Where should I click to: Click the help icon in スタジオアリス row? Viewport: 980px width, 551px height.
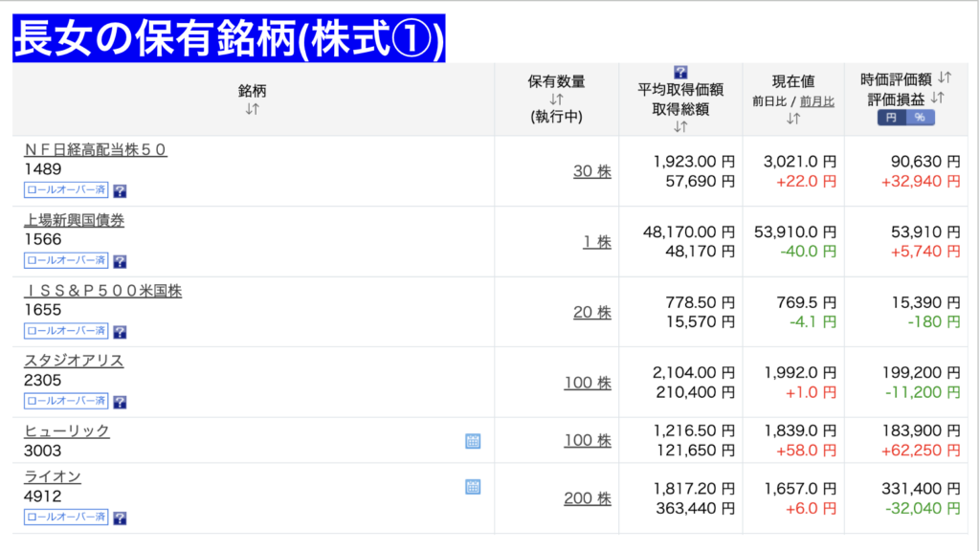pyautogui.click(x=120, y=402)
